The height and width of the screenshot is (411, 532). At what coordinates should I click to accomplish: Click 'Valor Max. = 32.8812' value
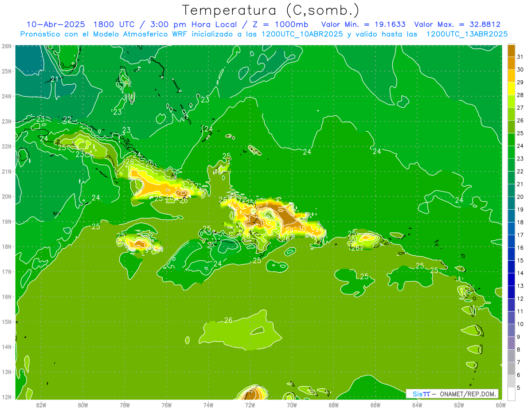click(457, 24)
